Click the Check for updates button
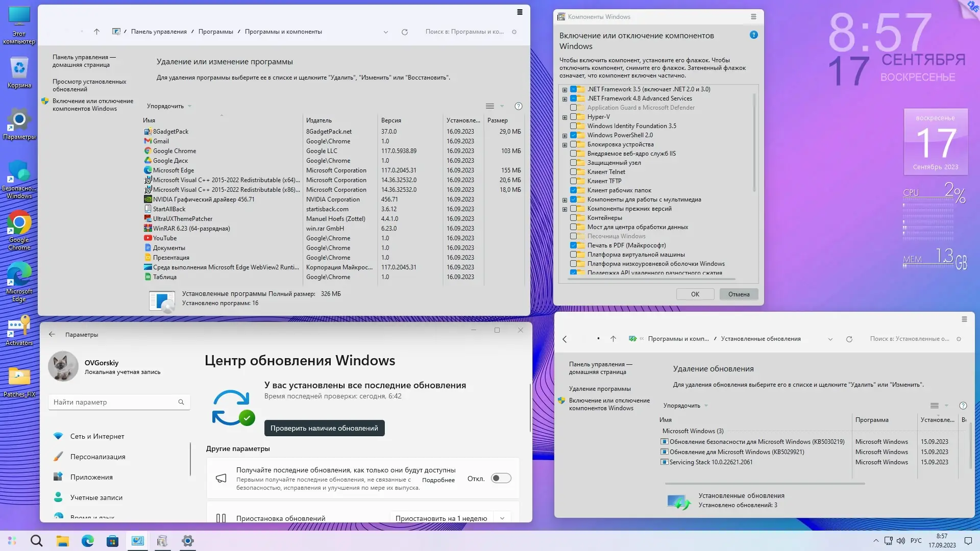 point(324,428)
